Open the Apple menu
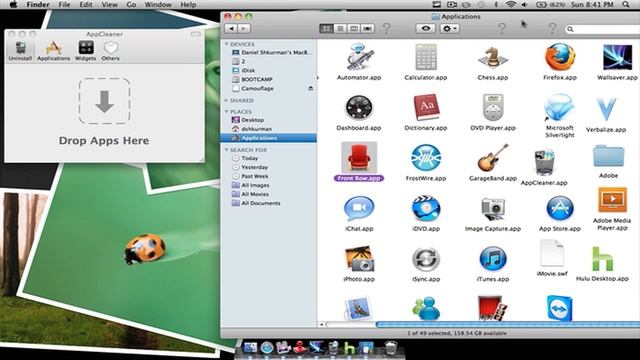 (13, 4)
